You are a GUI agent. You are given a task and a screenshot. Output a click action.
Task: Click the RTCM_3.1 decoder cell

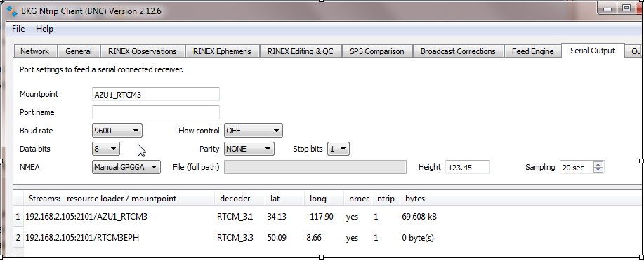235,217
